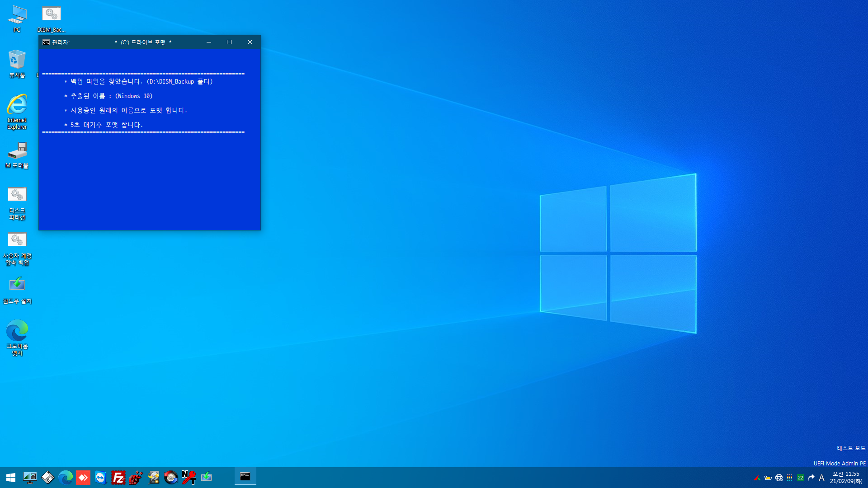Open the floppy disk taskbar icon

47,477
